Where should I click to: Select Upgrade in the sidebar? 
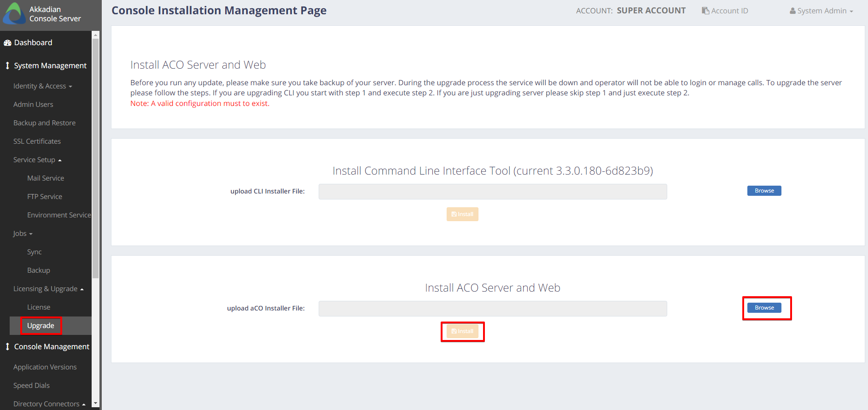click(x=41, y=326)
